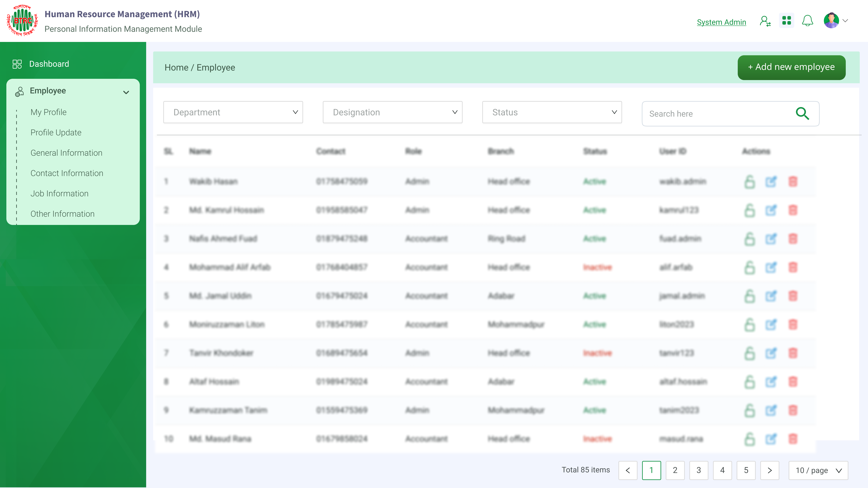Go to pagination page 3
This screenshot has width=868, height=488.
tap(698, 470)
